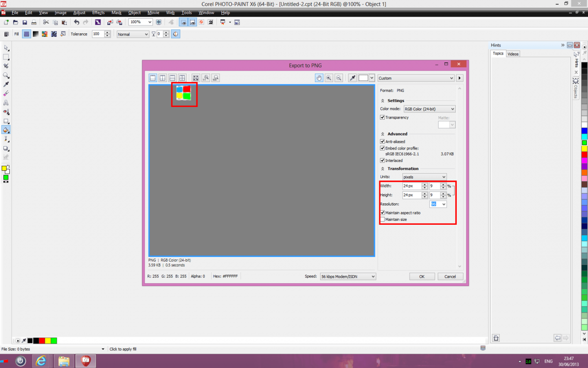The height and width of the screenshot is (368, 588).
Task: Disable the Interlaced option
Action: tap(383, 160)
